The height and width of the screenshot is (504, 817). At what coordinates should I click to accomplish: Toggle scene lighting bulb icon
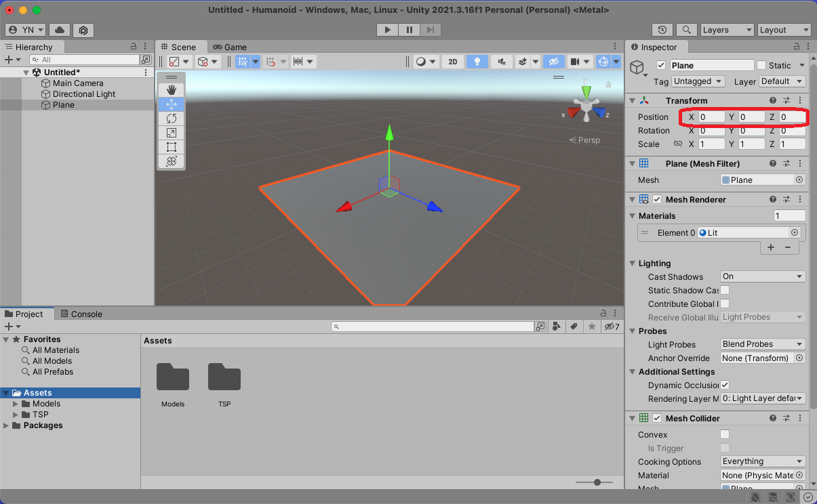[477, 62]
